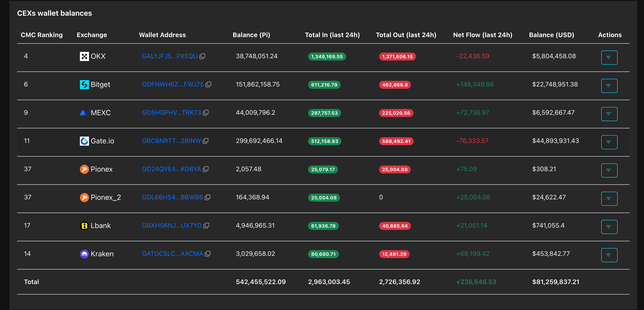
Task: Sort by Balance (Pi) column header
Action: coord(251,35)
